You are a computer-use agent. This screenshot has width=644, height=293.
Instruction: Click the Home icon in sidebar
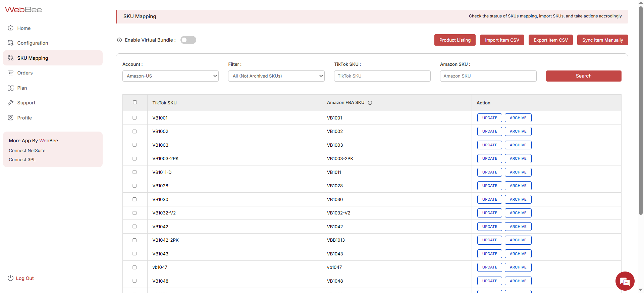click(x=11, y=28)
